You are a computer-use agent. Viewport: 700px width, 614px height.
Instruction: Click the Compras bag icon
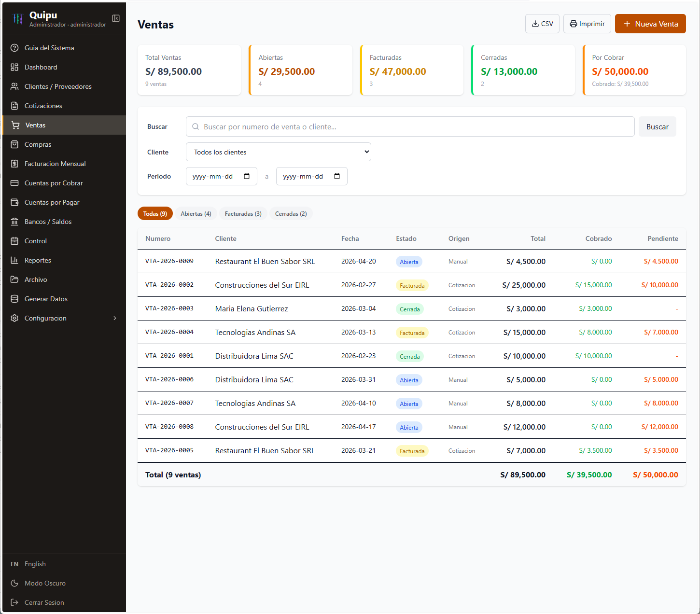click(14, 144)
